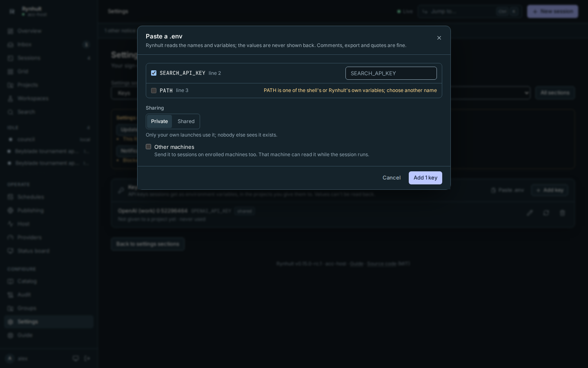Click New session behind the dialog
This screenshot has height=368, width=588.
coord(552,11)
